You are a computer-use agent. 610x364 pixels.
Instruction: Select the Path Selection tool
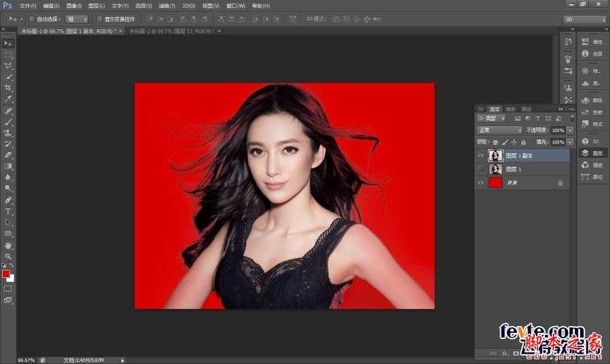point(7,222)
